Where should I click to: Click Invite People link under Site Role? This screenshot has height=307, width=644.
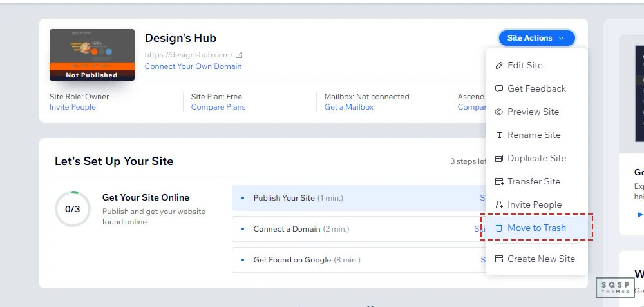pyautogui.click(x=72, y=107)
